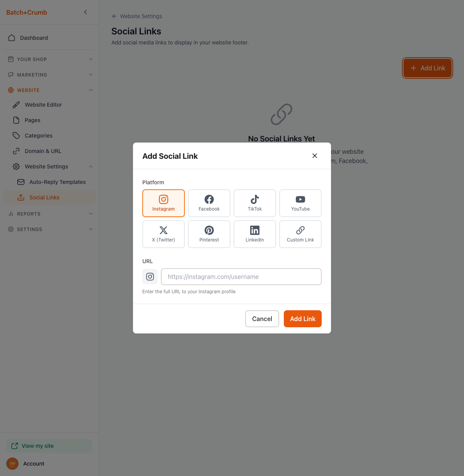Open View my site link
This screenshot has height=476, width=464.
point(49,446)
